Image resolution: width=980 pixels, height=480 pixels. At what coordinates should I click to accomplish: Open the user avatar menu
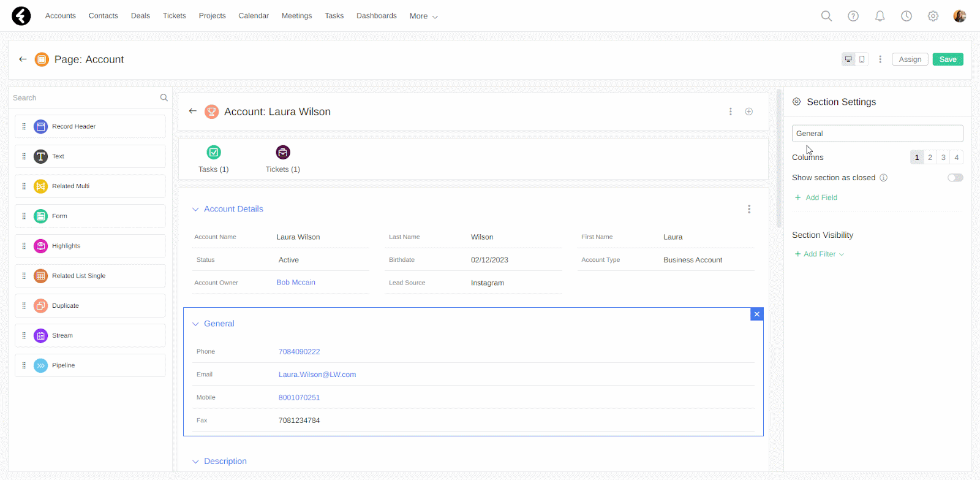click(960, 16)
